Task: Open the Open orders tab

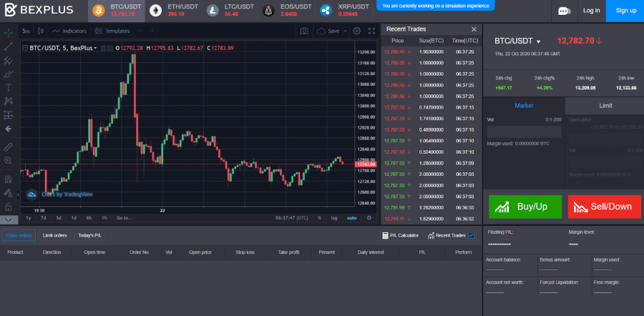Action: 19,235
